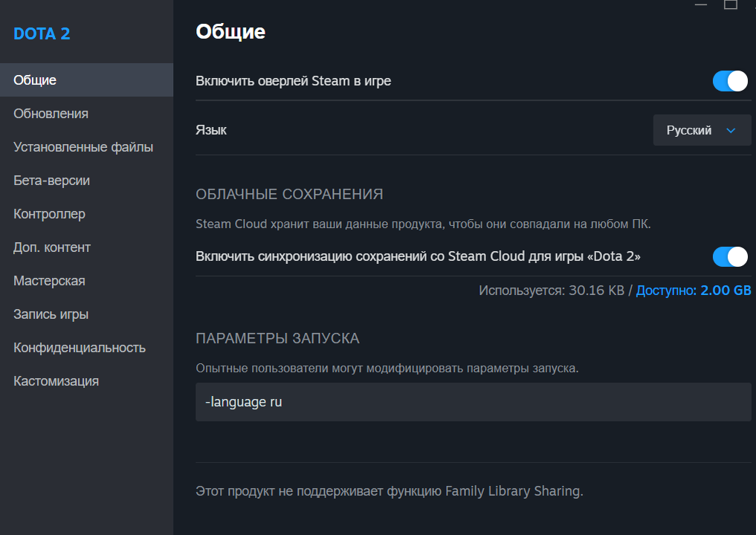Select the Общие sidebar item

35,80
